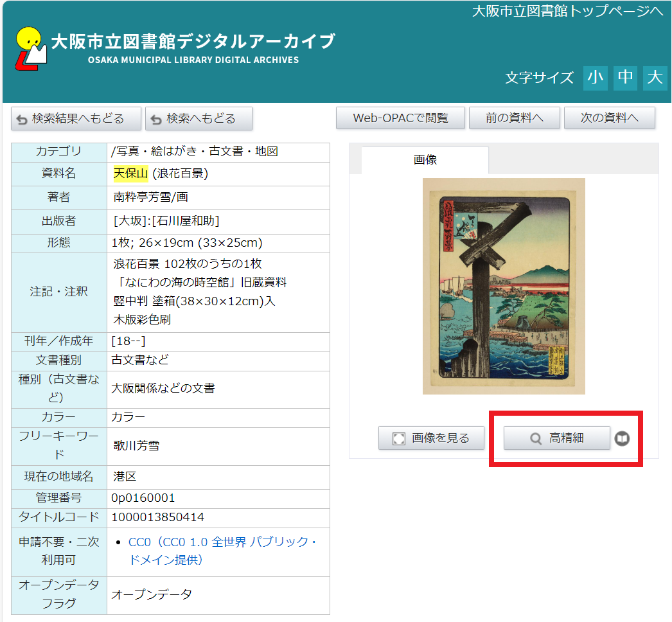Viewport: 672px width, 622px height.
Task: Click the back arrow icon on 検索へもどる
Action: [x=156, y=120]
